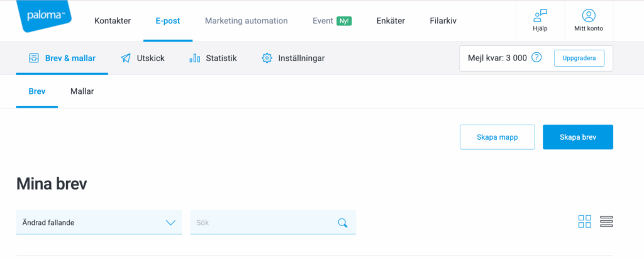Switch to the Mallar tab

click(x=82, y=91)
